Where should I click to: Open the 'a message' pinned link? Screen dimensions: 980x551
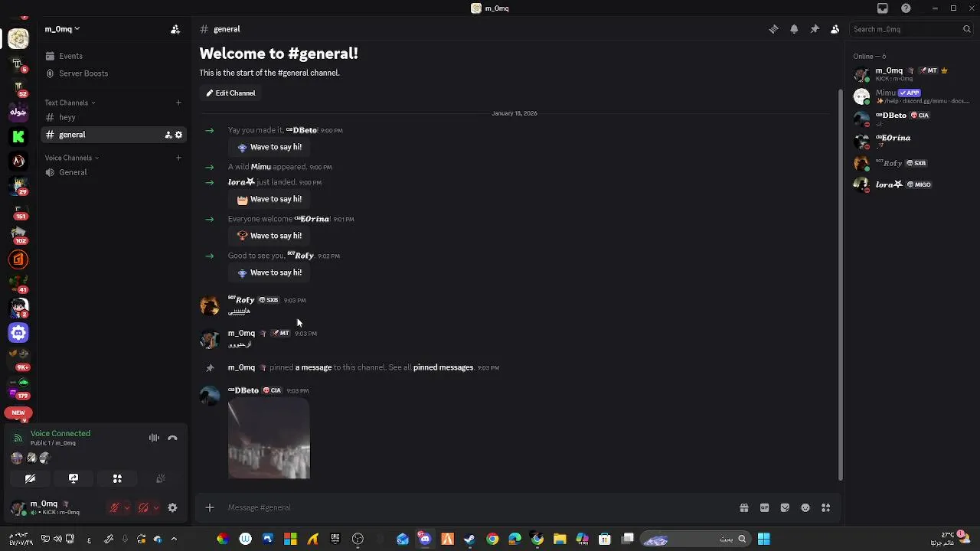pyautogui.click(x=313, y=367)
